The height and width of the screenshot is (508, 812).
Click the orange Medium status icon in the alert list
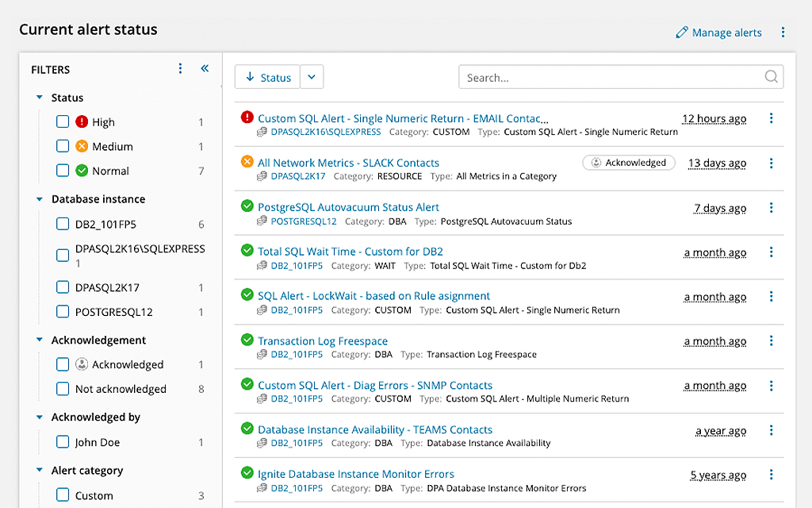click(246, 162)
